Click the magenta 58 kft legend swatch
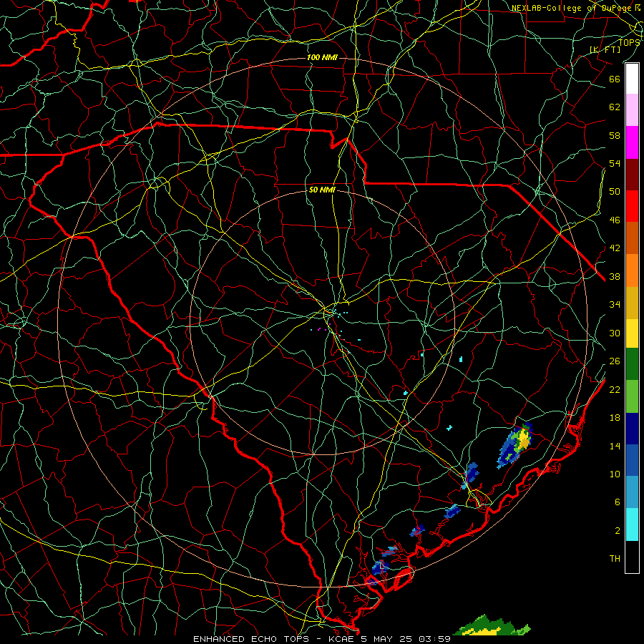The width and height of the screenshot is (644, 644). point(632,142)
